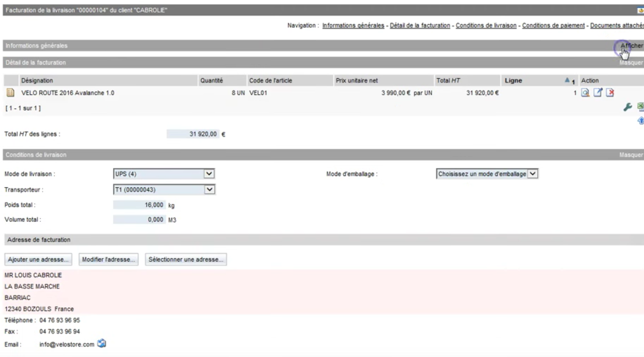Click Modifier l'adresse button

108,259
